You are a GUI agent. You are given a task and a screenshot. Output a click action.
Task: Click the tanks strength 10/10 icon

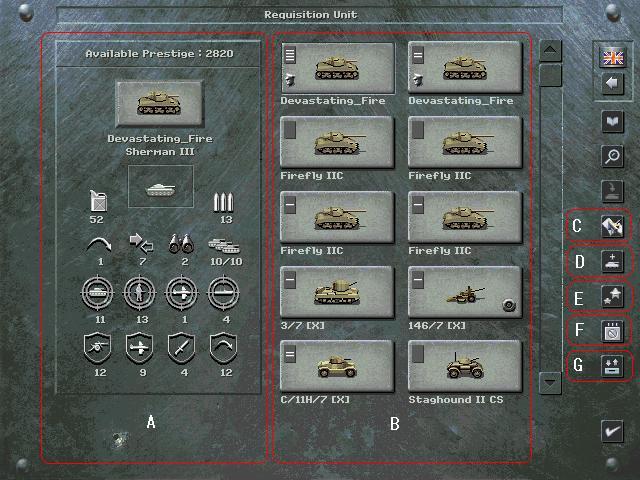[224, 245]
